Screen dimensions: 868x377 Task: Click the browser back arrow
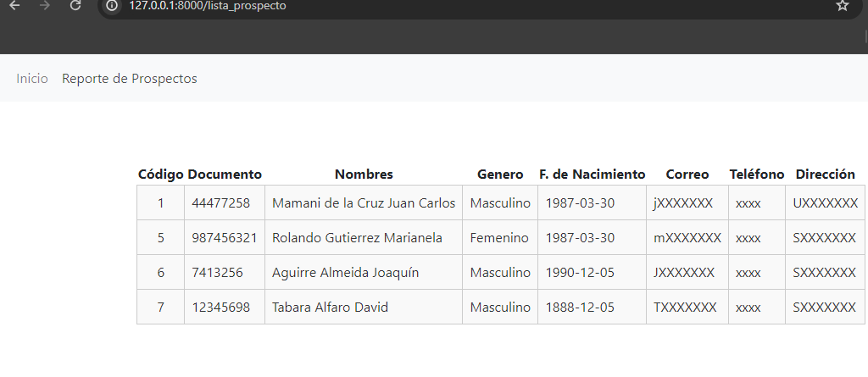point(15,6)
